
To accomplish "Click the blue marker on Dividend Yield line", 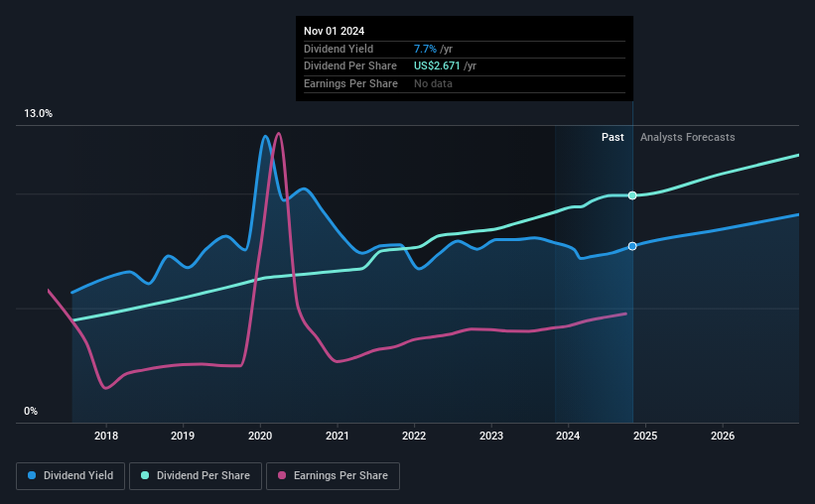I will (632, 246).
